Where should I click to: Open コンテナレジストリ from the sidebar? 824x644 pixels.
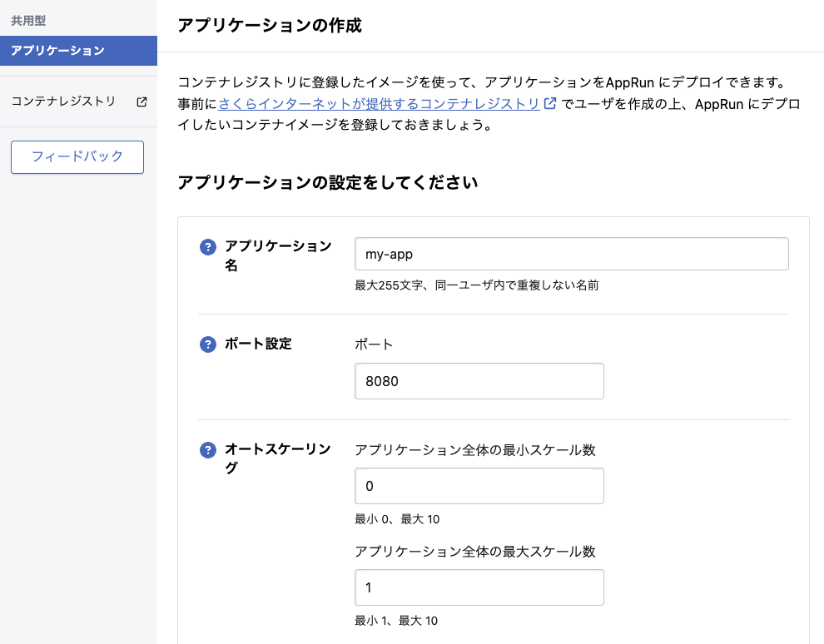[x=63, y=101]
